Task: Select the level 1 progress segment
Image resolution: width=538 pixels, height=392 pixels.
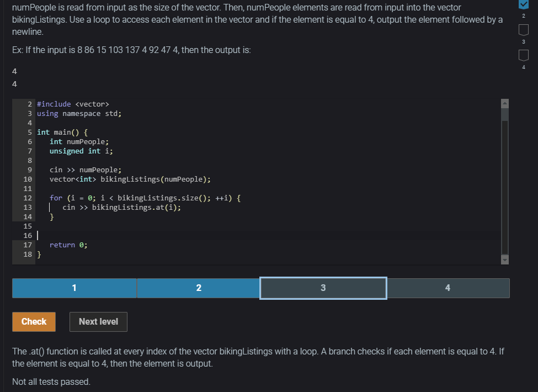Action: [x=74, y=288]
